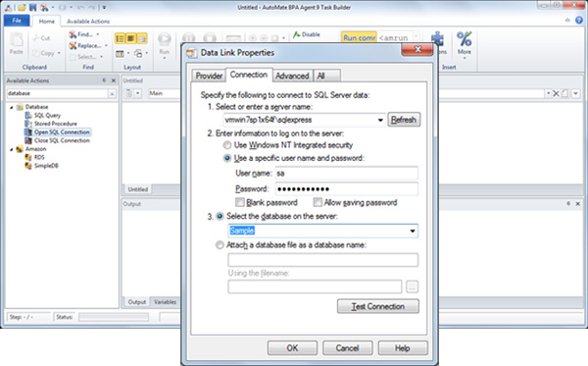Screen dimensions: 588x366
Task: Check the Blank password checkbox
Action: pos(240,203)
